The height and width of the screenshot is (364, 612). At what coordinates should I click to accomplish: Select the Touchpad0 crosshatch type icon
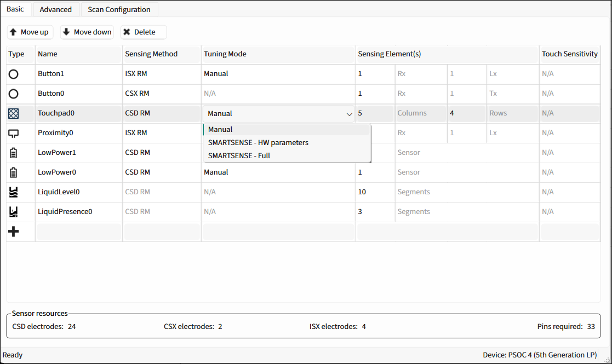coord(14,113)
